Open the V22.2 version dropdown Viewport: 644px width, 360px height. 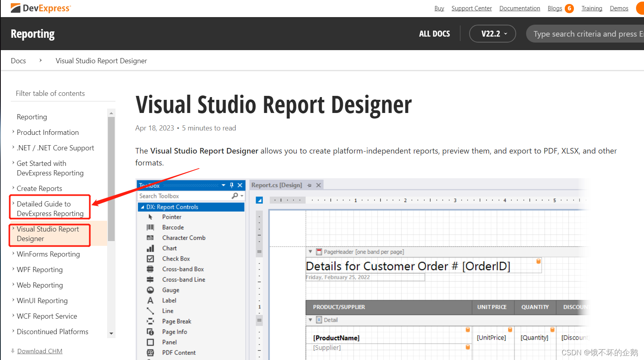point(493,34)
